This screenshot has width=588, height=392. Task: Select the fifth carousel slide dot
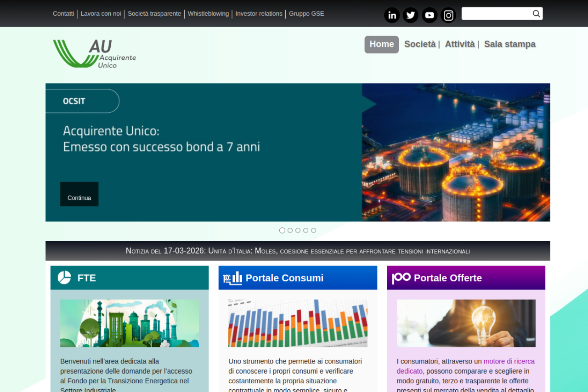[313, 230]
